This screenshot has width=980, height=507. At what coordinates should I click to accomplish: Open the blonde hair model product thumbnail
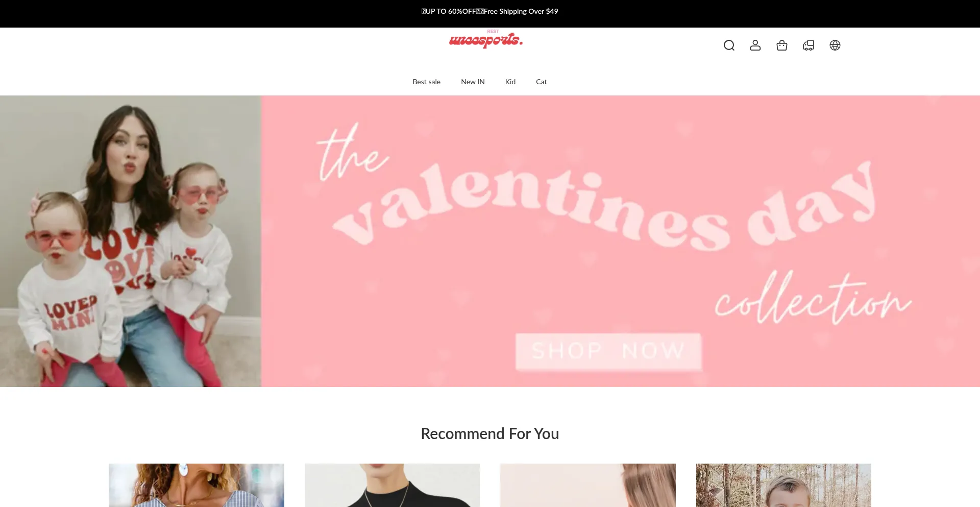click(x=588, y=485)
